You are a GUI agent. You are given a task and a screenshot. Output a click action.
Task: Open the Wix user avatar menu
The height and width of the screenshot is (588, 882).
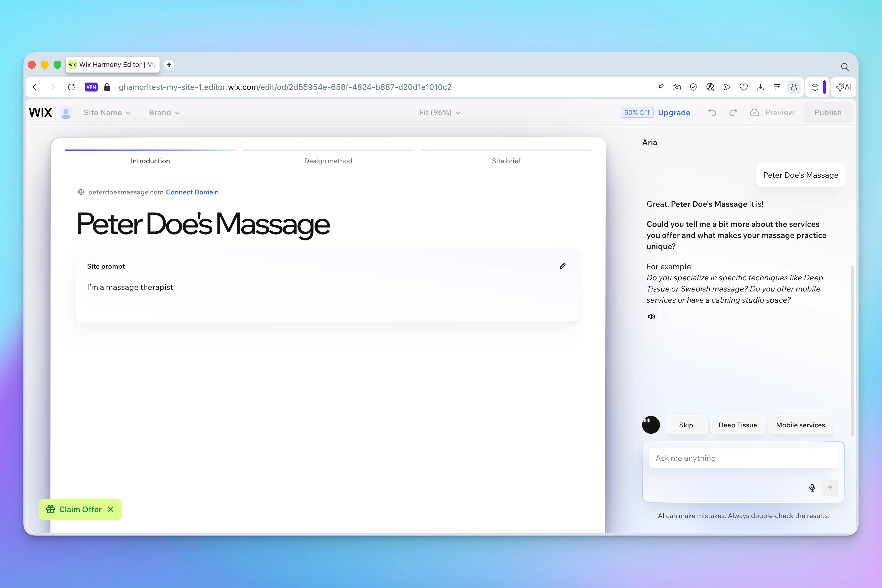[x=66, y=112]
